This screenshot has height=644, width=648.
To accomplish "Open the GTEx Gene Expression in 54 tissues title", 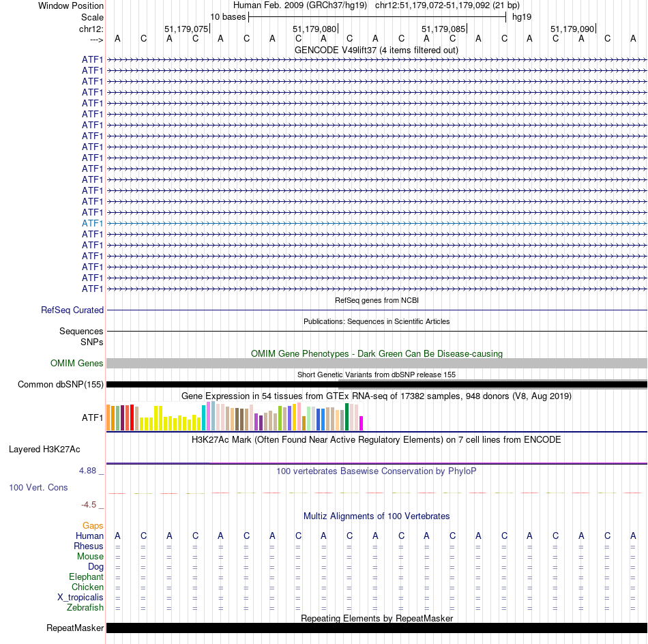I will (377, 396).
